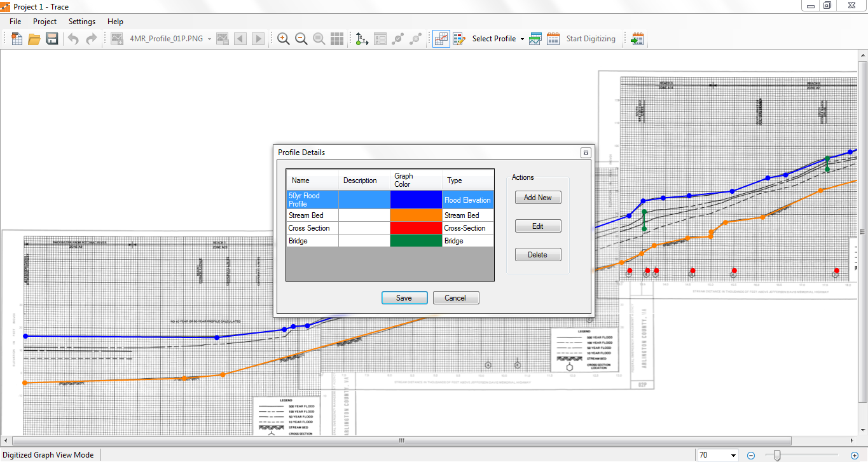Open the zoom level 70 combo box
868x462 pixels.
(734, 455)
